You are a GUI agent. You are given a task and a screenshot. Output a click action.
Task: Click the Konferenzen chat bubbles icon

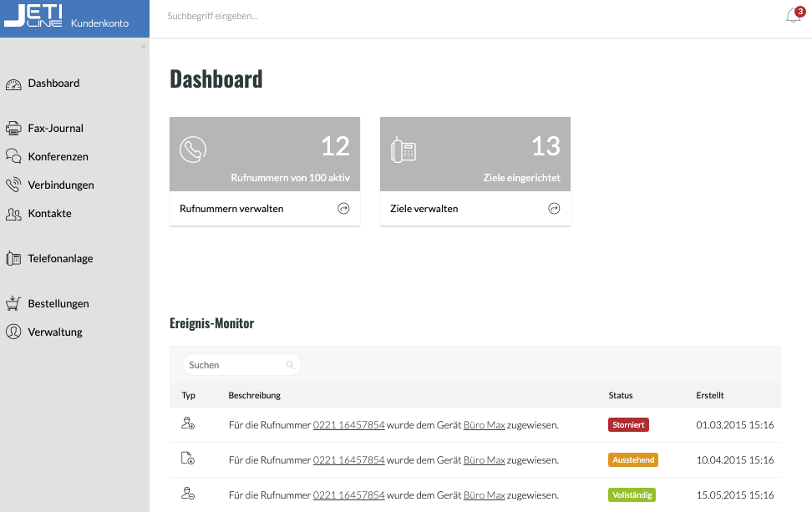pos(13,156)
